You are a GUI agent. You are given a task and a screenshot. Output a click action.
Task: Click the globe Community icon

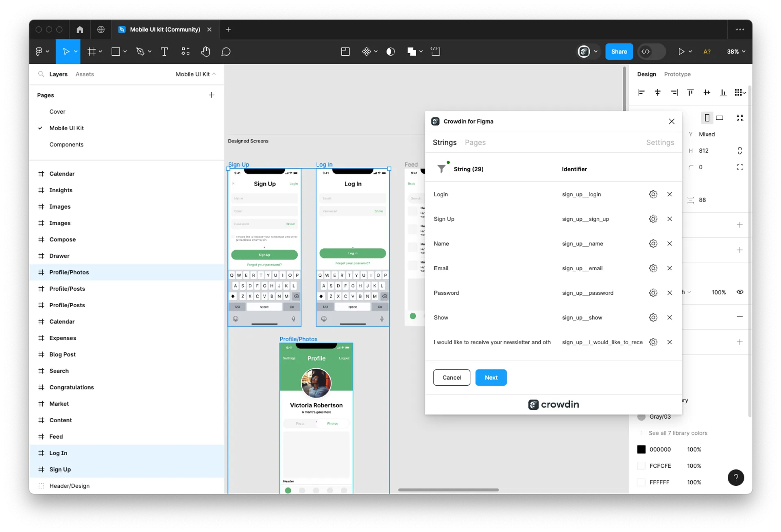pos(101,29)
